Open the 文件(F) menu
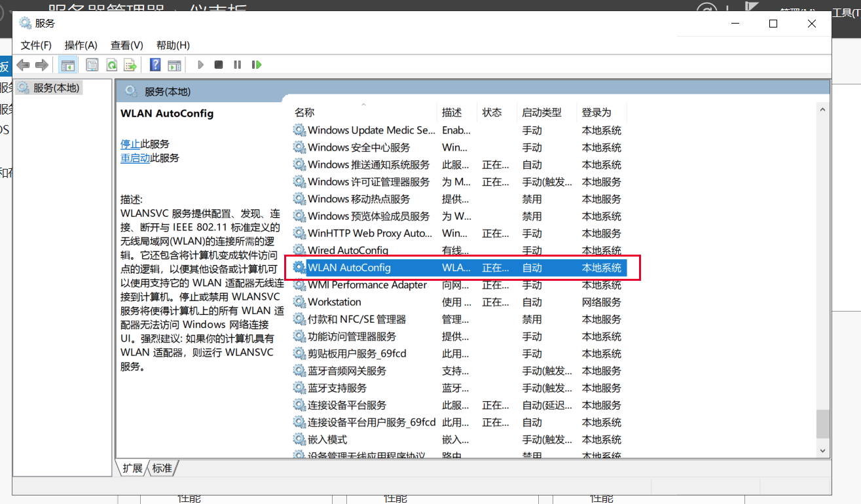The width and height of the screenshot is (861, 504). tap(36, 45)
